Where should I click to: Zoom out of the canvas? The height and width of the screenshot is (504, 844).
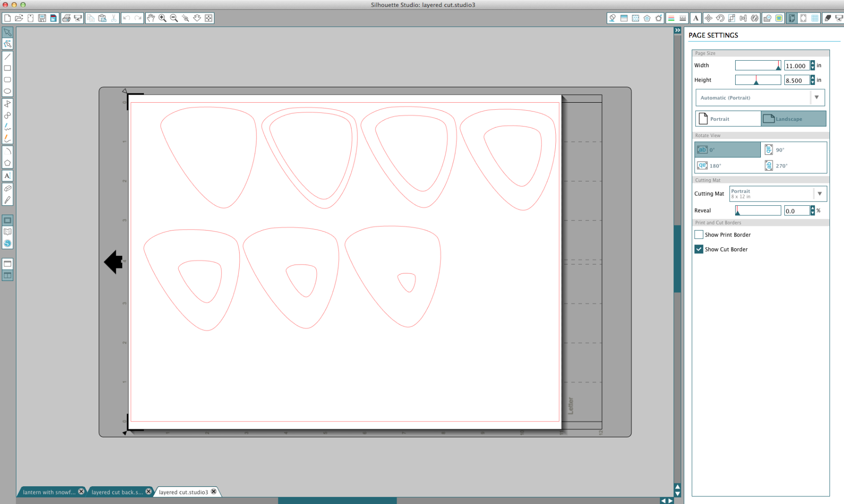click(x=174, y=18)
